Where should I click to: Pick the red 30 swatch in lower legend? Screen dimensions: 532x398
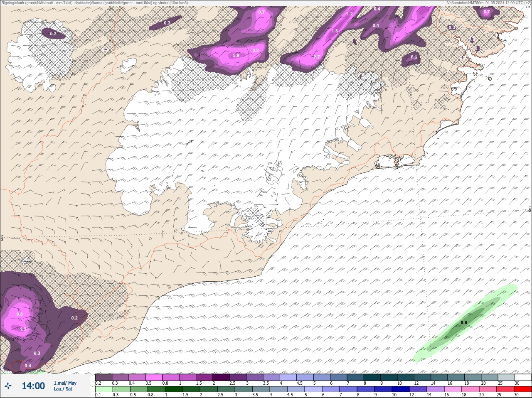523,389
